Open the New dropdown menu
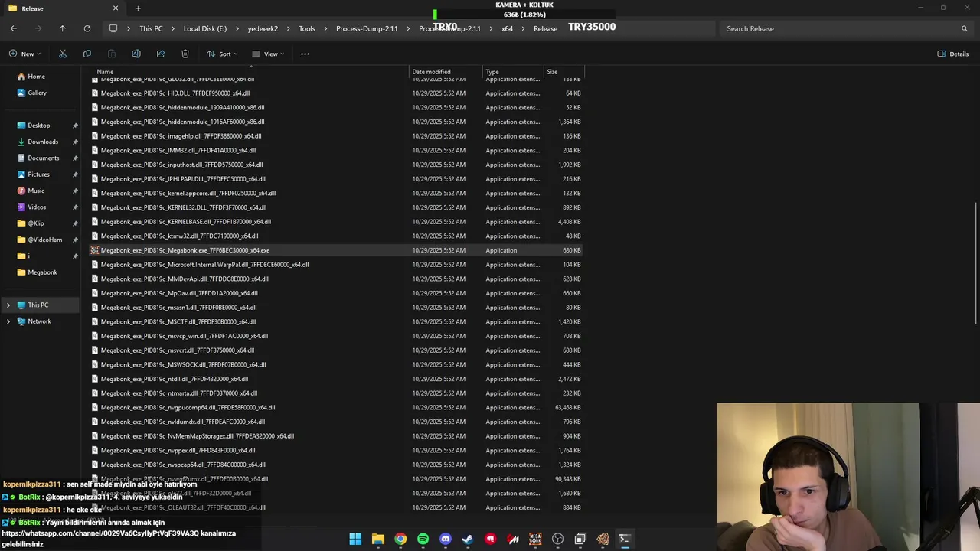The width and height of the screenshot is (980, 551). 24,54
